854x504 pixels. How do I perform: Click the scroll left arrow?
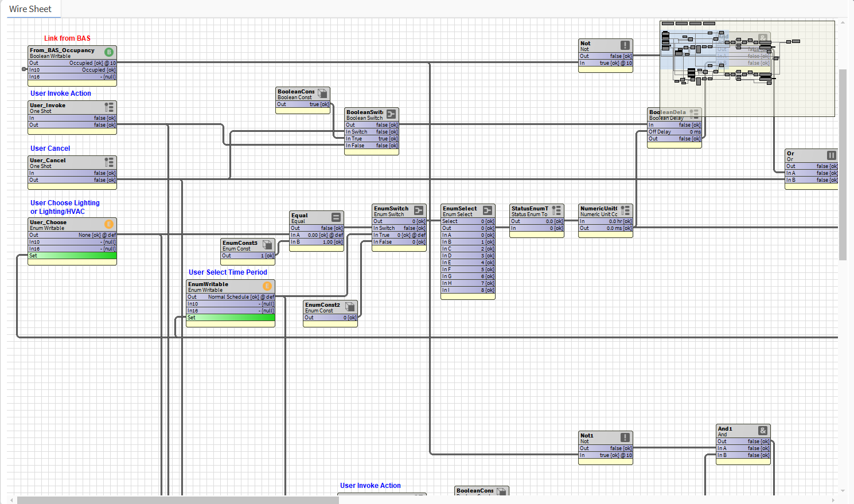(11, 500)
